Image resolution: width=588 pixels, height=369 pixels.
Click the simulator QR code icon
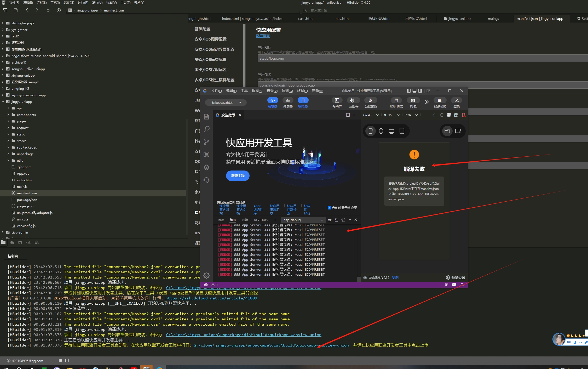click(x=449, y=115)
